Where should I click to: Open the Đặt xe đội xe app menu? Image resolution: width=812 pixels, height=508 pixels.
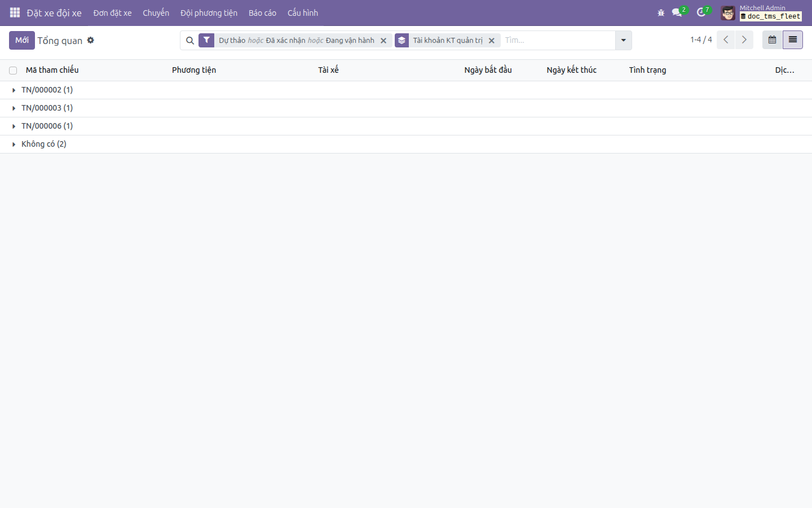(54, 13)
